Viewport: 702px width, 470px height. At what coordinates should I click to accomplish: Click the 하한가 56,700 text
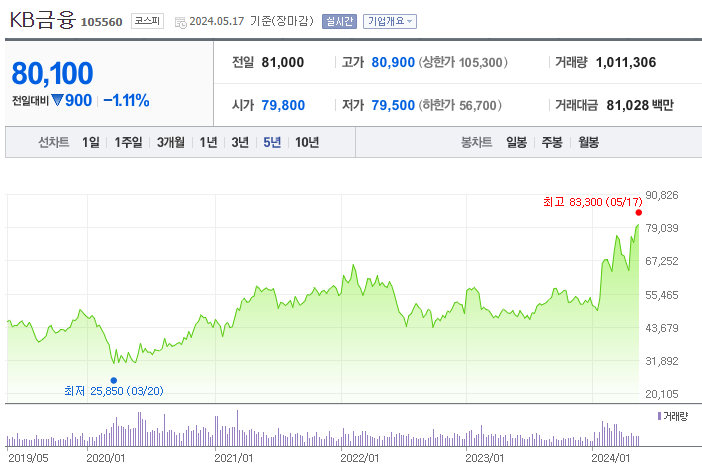(460, 105)
